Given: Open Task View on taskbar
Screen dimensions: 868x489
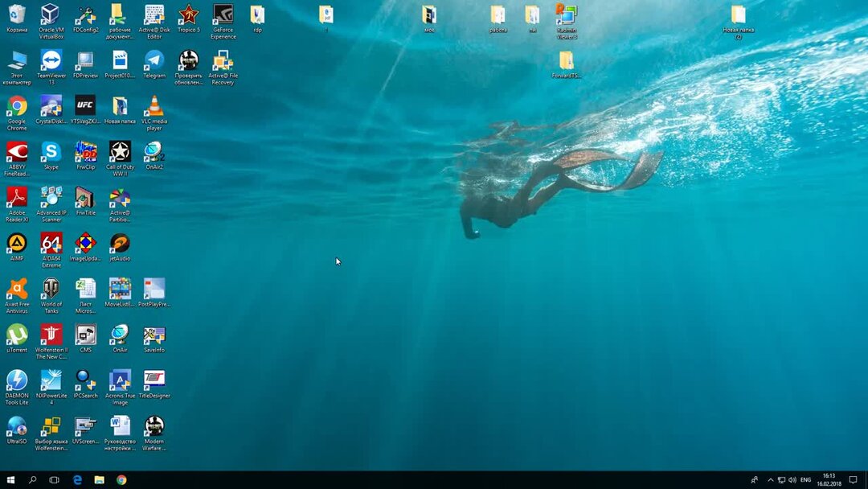Looking at the screenshot, I should tap(55, 479).
